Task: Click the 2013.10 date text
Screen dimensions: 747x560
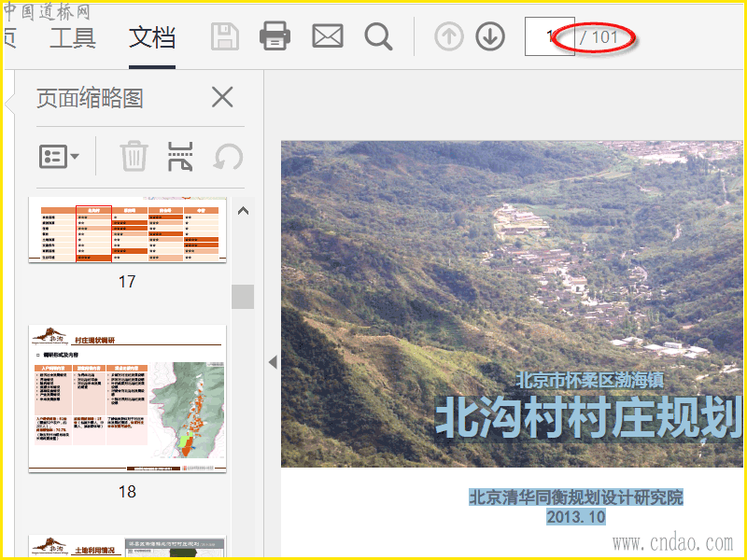Action: 576,517
